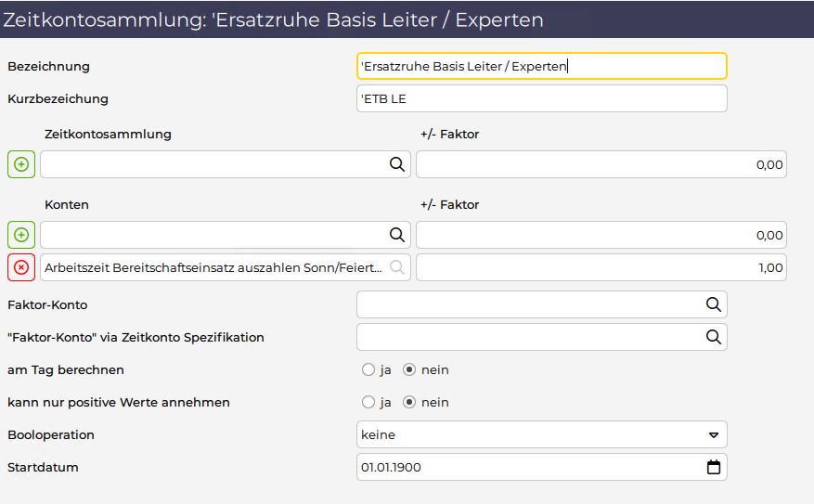Open the Startdatum calendar picker
This screenshot has height=504, width=814.
pyautogui.click(x=714, y=467)
